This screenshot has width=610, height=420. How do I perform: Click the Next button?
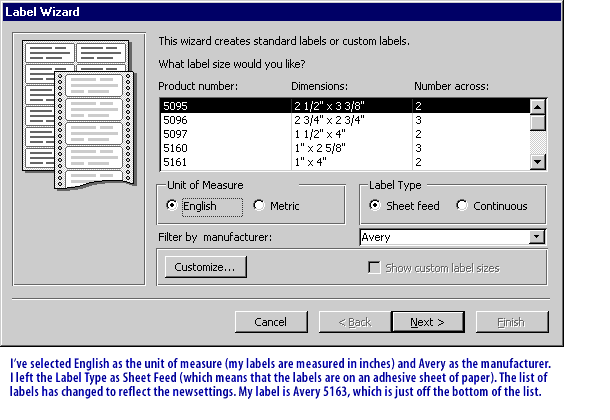click(x=428, y=322)
